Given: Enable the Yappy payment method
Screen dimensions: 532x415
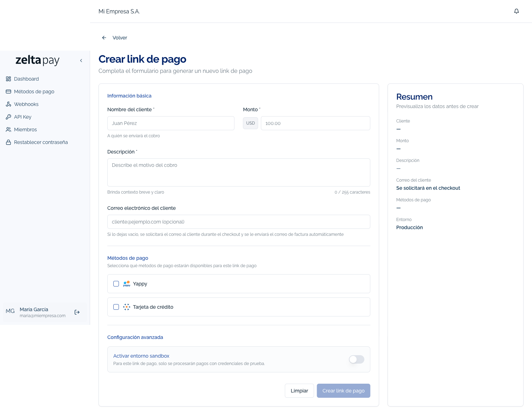Looking at the screenshot, I should tap(116, 283).
